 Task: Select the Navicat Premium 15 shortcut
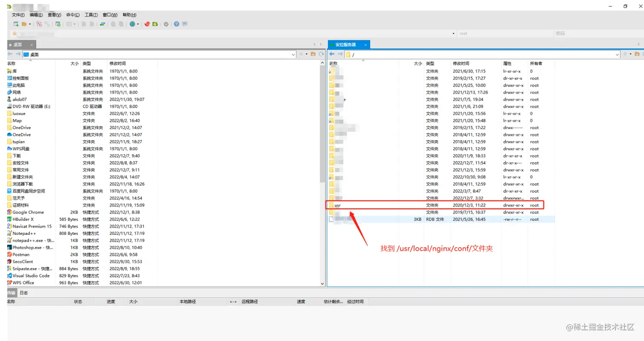(32, 226)
